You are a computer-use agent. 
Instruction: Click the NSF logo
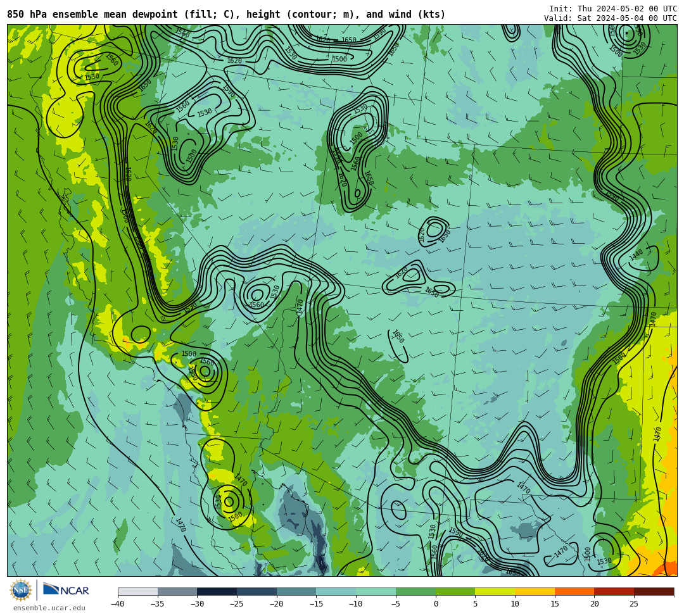(21, 590)
